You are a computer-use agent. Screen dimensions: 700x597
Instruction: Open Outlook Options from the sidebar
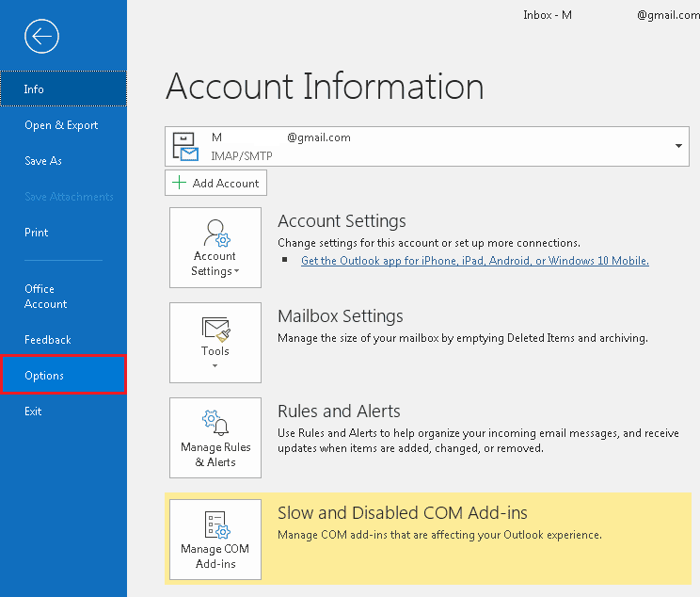point(44,376)
